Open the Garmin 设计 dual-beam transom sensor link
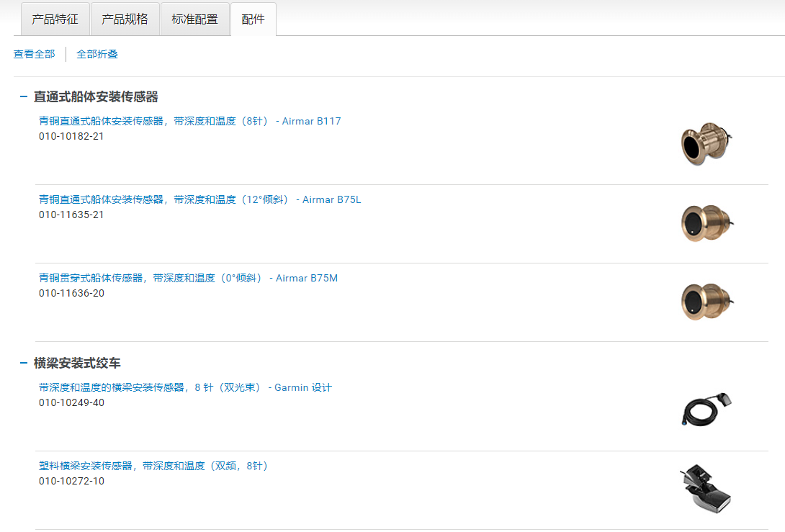The width and height of the screenshot is (785, 532). (x=185, y=387)
